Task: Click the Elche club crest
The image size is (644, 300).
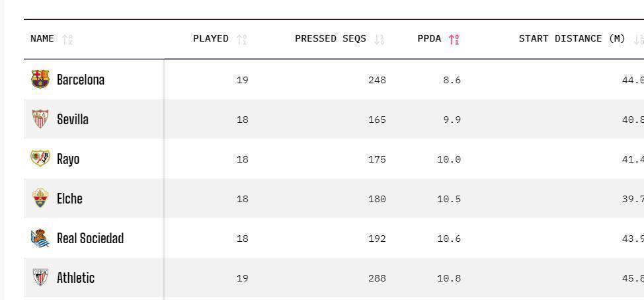Action: (x=40, y=198)
